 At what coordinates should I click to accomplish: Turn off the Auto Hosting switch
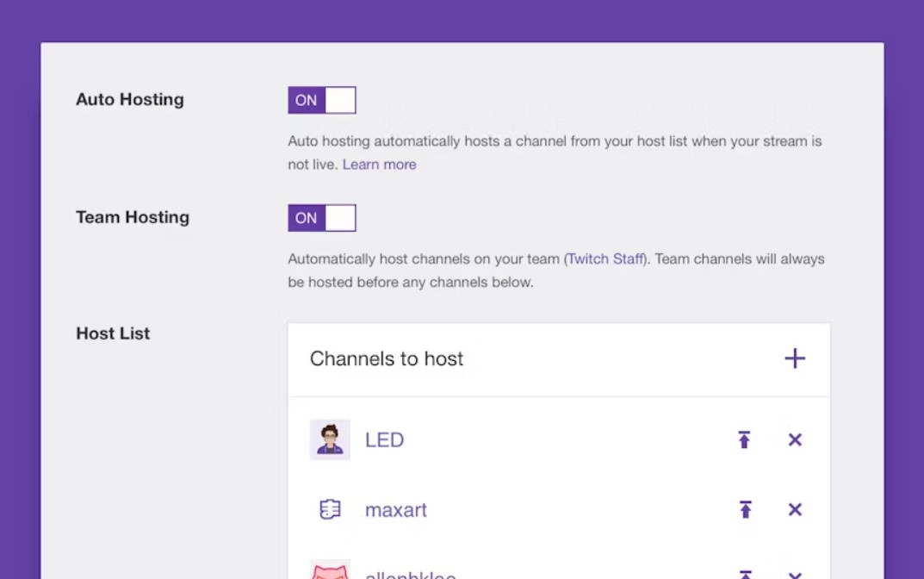click(321, 99)
